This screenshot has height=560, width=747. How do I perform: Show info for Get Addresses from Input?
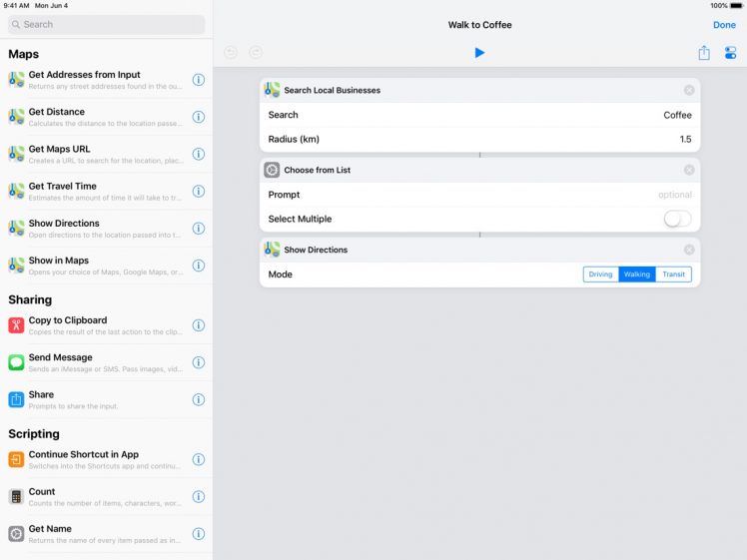click(198, 80)
